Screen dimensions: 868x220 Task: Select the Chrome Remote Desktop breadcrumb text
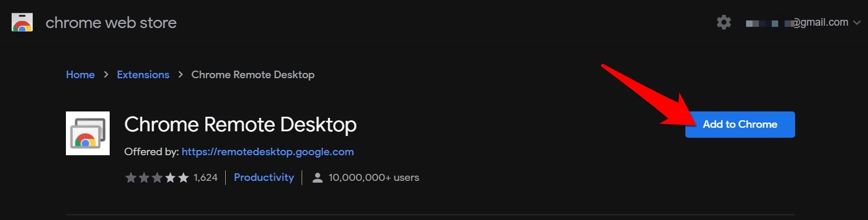click(x=253, y=75)
